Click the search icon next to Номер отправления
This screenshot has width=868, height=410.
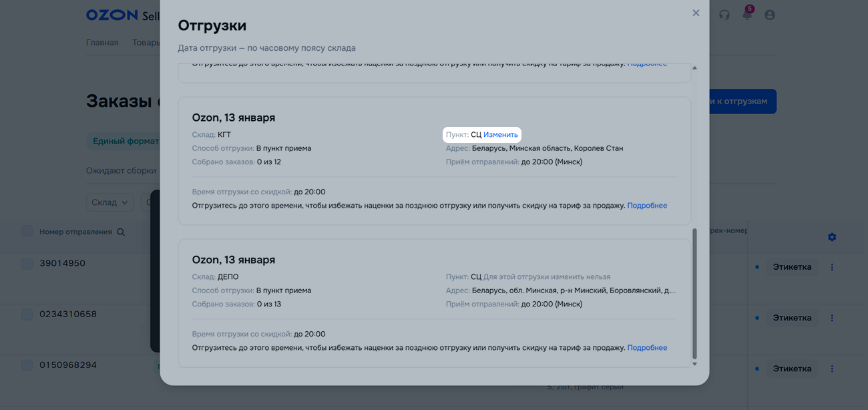point(121,232)
